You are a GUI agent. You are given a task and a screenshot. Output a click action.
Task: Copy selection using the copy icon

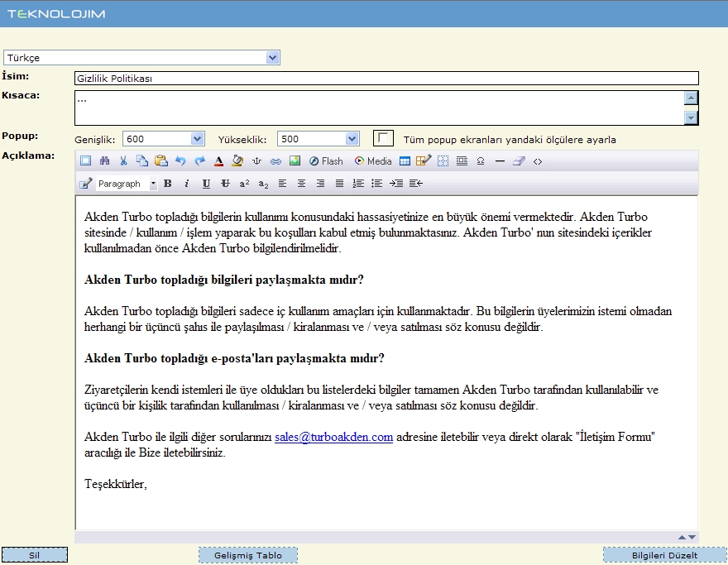tap(142, 161)
